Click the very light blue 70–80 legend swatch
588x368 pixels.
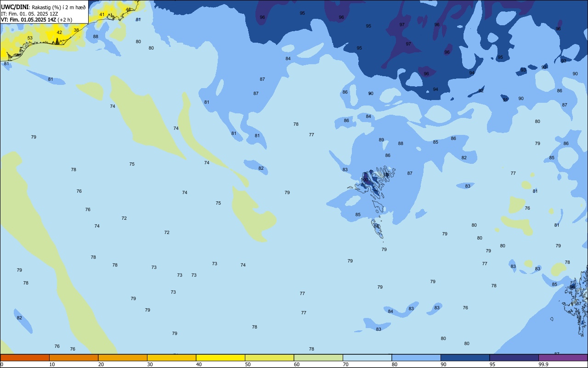tap(367, 357)
